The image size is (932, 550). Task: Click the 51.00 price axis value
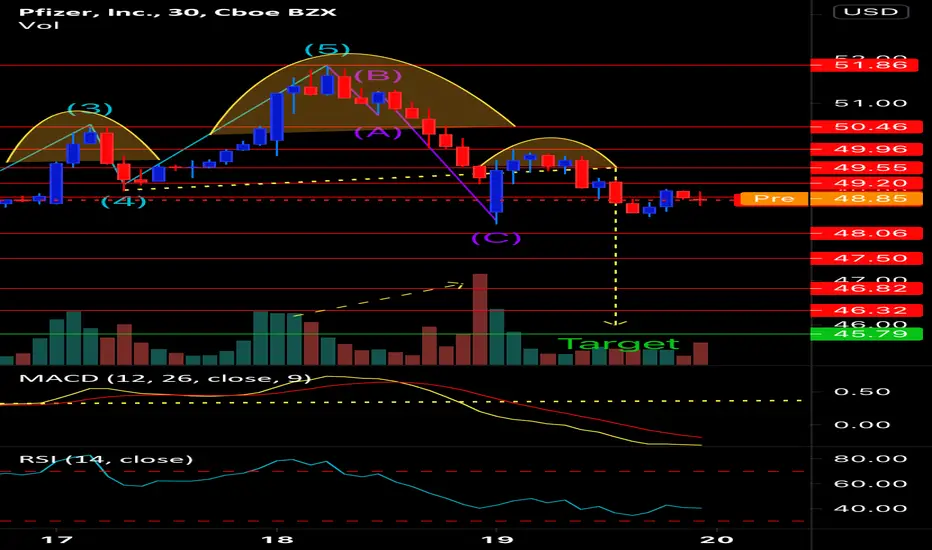pos(870,103)
